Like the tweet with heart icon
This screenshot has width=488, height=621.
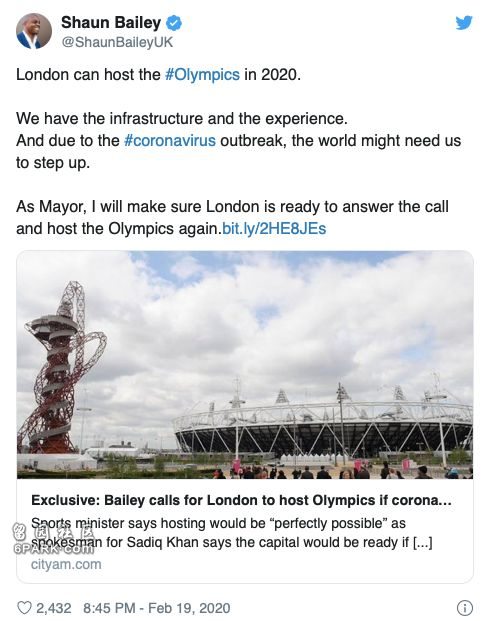click(25, 608)
